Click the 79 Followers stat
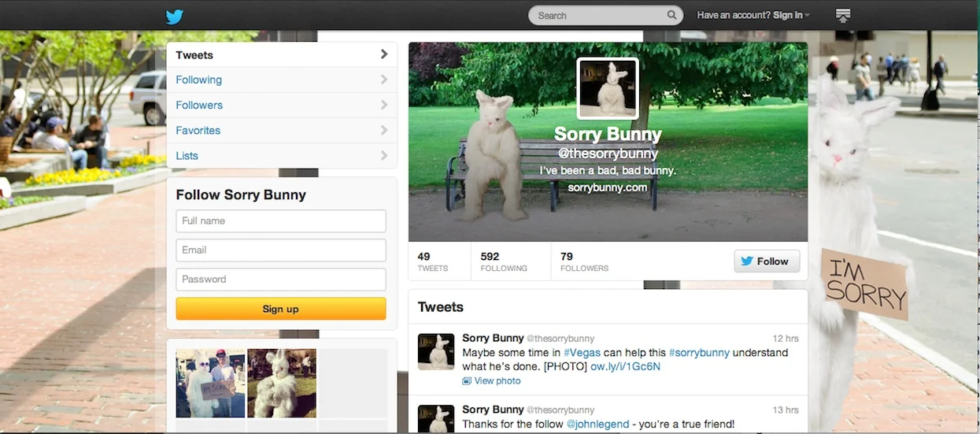 click(584, 262)
